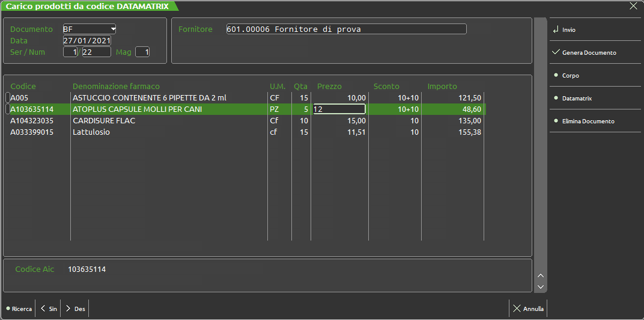Click the Sin left chevron icon
Image resolution: width=644 pixels, height=320 pixels.
tap(43, 309)
